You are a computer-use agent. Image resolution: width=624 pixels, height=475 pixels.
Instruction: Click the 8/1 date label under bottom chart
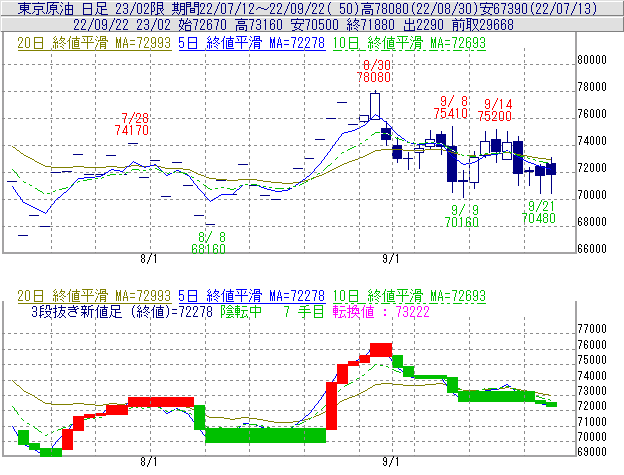click(x=148, y=462)
